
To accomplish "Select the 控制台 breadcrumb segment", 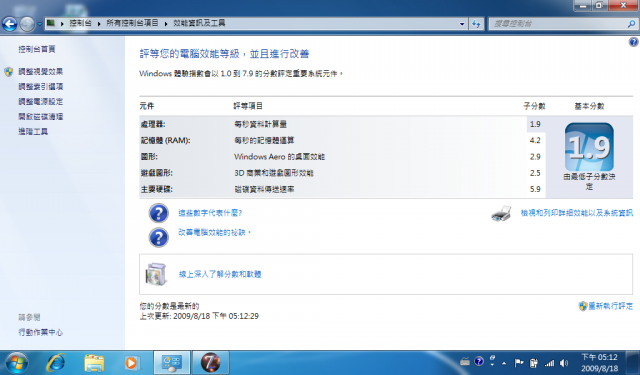I will pos(80,23).
